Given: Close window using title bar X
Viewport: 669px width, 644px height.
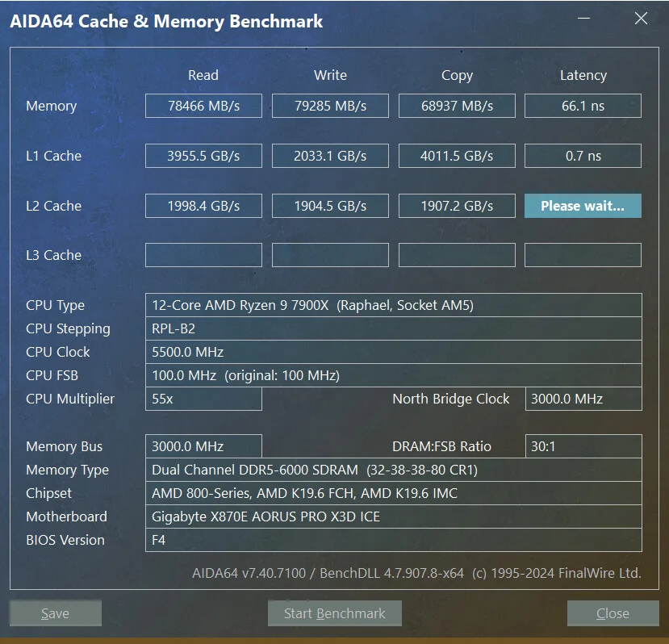Looking at the screenshot, I should tap(641, 19).
